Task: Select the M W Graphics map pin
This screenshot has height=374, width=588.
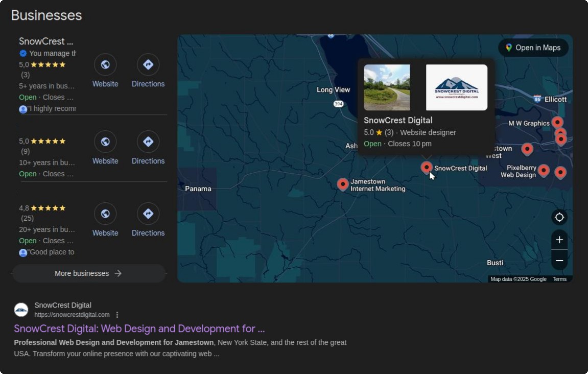Action: tap(557, 123)
